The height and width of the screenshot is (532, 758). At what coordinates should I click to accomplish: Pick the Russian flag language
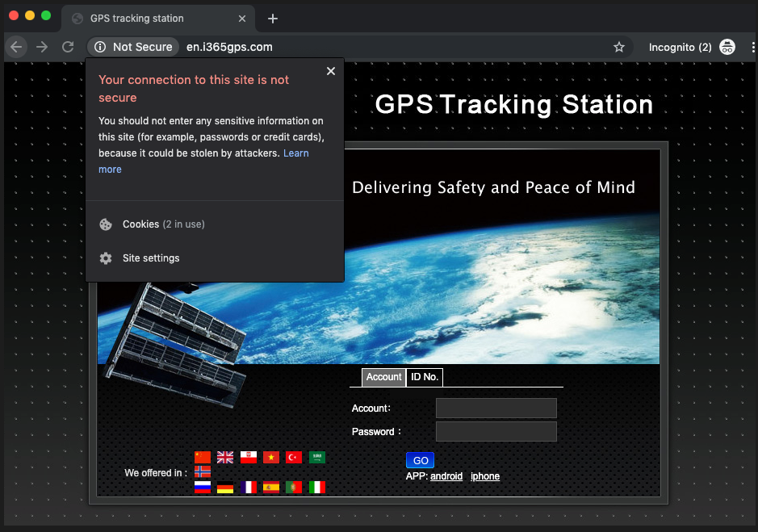pos(203,487)
